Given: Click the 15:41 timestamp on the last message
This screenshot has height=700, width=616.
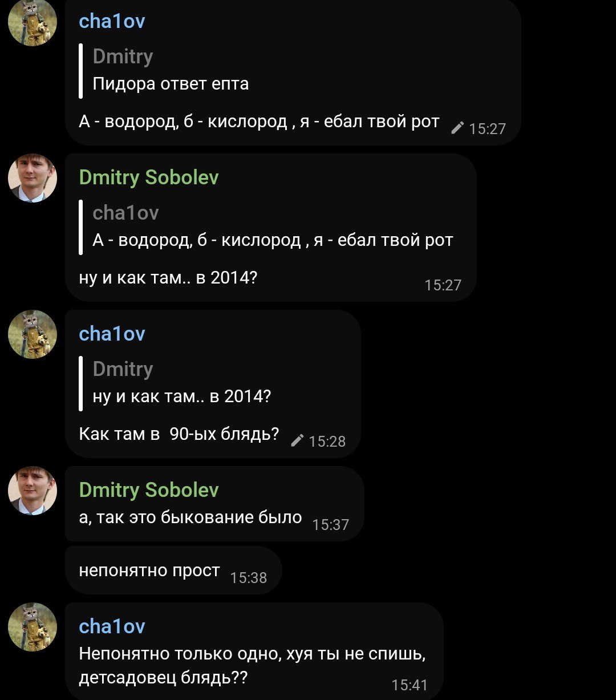Looking at the screenshot, I should 410,685.
